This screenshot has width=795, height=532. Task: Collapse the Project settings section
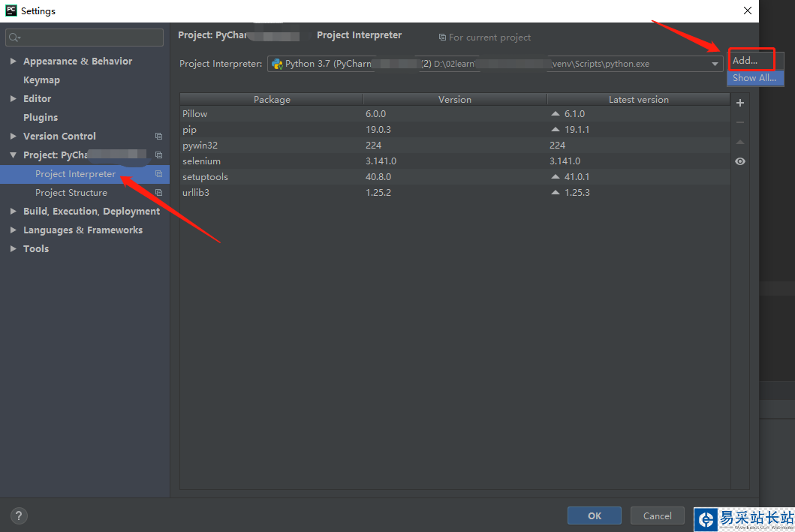14,155
